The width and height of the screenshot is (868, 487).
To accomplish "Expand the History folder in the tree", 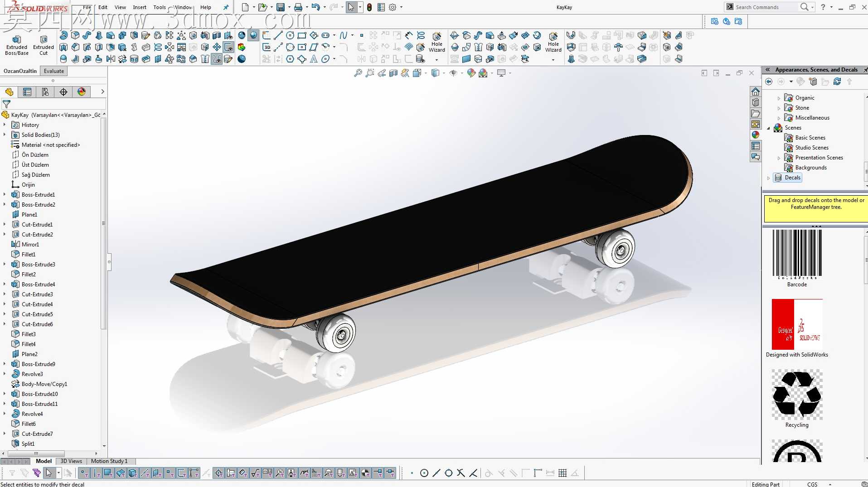I will tap(5, 125).
